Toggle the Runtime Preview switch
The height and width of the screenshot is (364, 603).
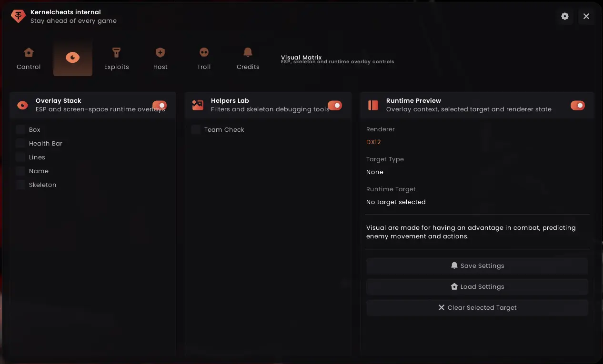click(x=577, y=105)
